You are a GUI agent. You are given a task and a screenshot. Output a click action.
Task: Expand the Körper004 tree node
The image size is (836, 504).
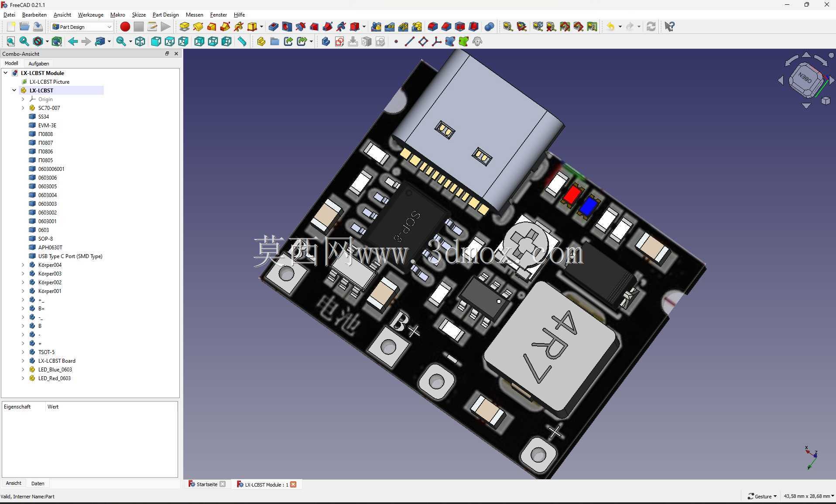23,265
